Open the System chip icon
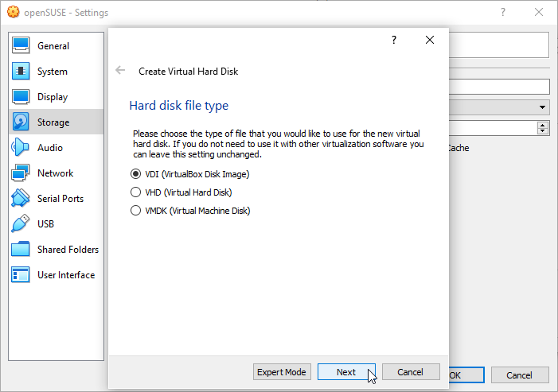The image size is (558, 392). pyautogui.click(x=21, y=72)
